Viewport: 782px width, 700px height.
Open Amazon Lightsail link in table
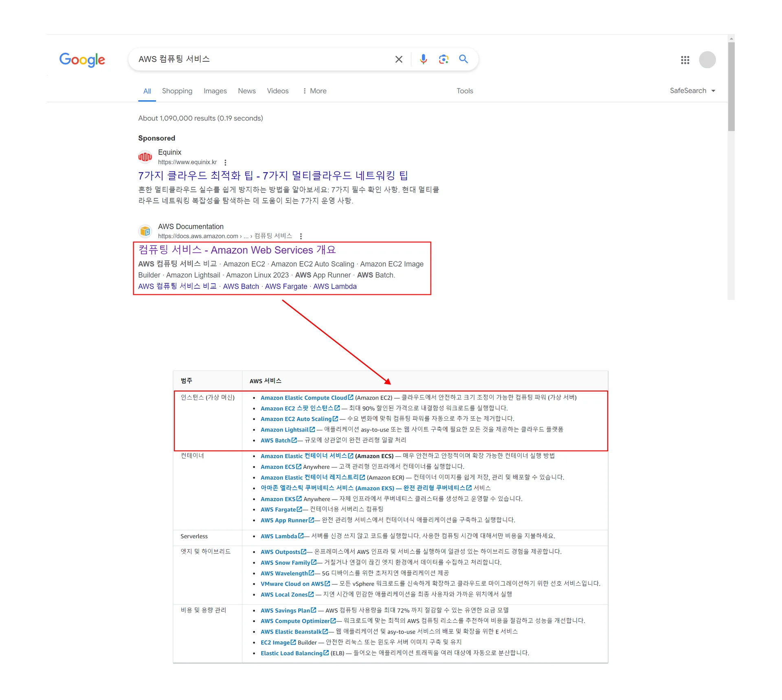click(284, 430)
